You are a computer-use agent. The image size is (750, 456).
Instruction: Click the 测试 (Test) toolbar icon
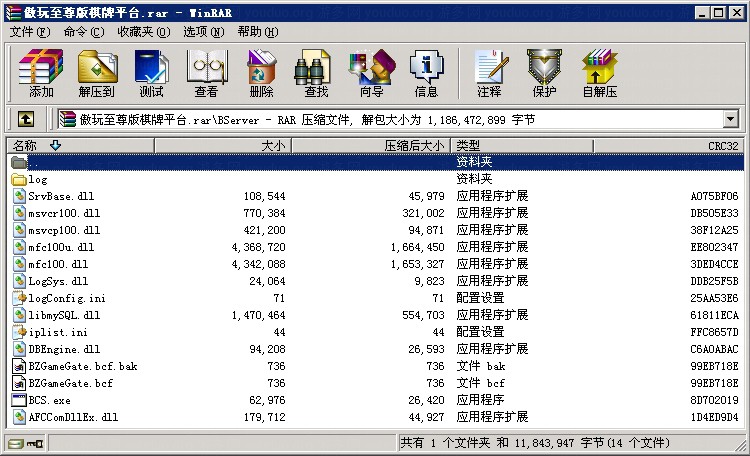(151, 73)
